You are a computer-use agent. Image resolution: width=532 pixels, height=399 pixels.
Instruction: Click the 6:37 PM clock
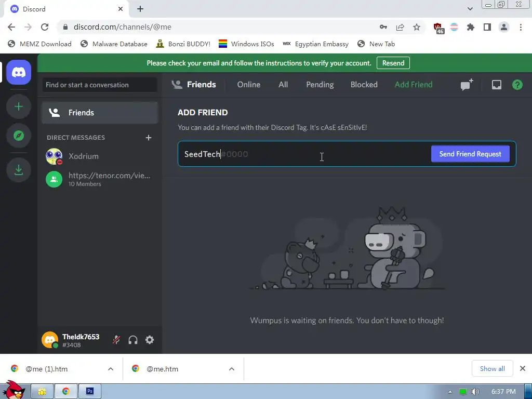point(503,392)
